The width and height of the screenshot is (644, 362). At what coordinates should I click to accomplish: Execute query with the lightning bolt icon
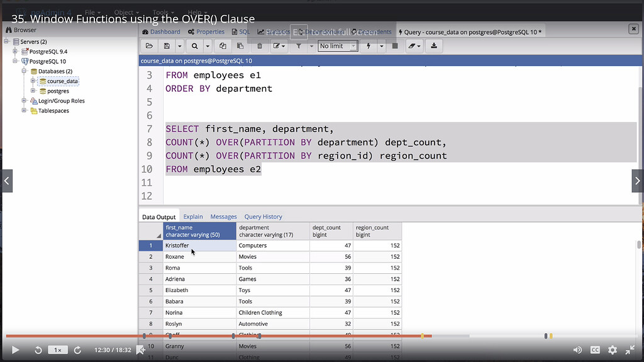(x=369, y=46)
